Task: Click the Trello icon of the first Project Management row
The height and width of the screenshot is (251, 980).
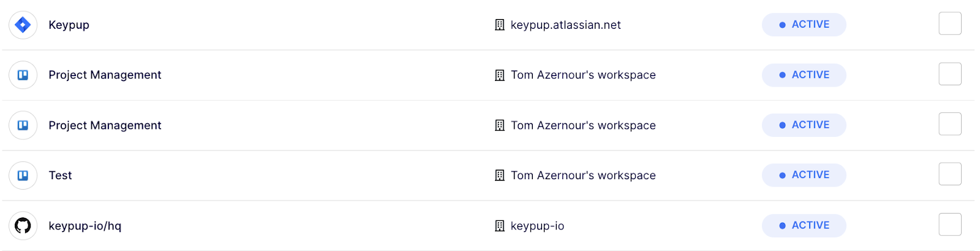Action: coord(23,75)
